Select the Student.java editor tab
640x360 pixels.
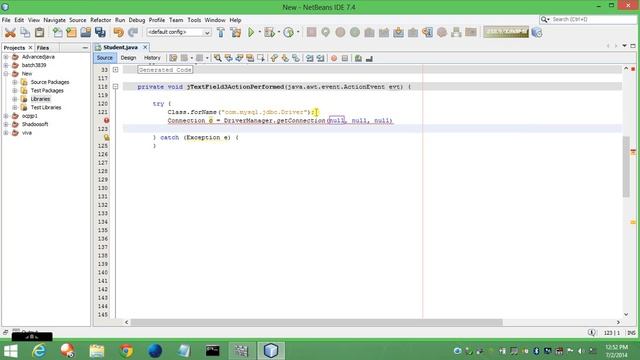[x=120, y=47]
